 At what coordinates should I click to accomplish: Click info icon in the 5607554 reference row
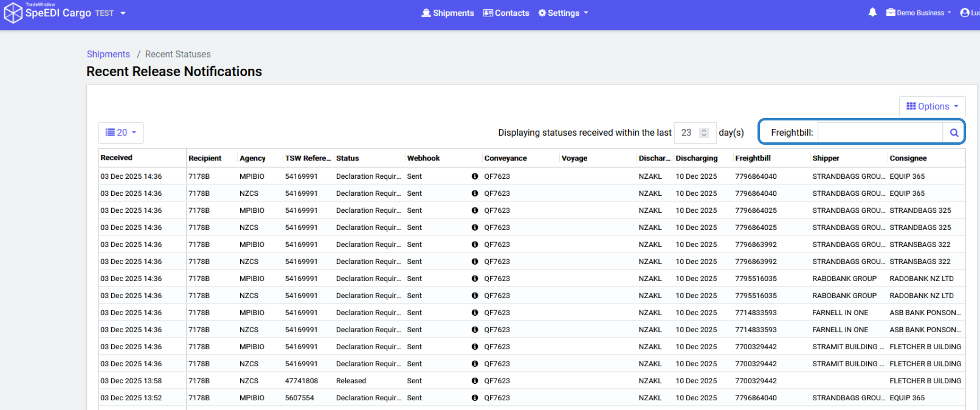click(475, 398)
